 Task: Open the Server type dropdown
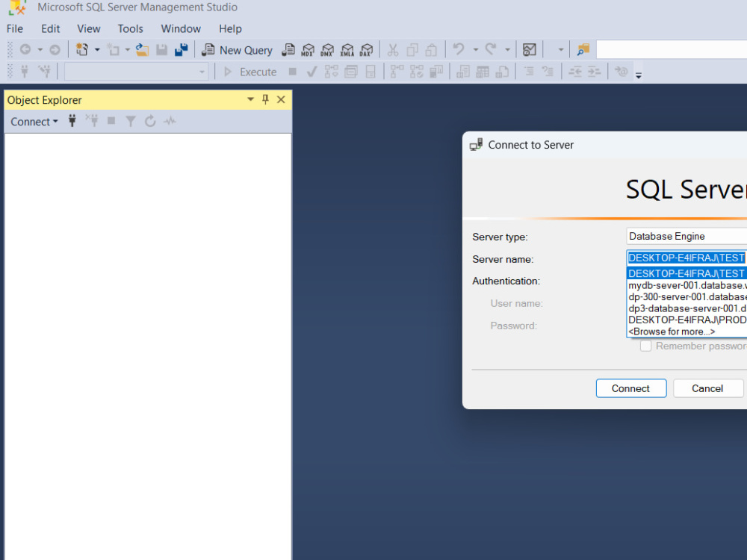pos(686,236)
